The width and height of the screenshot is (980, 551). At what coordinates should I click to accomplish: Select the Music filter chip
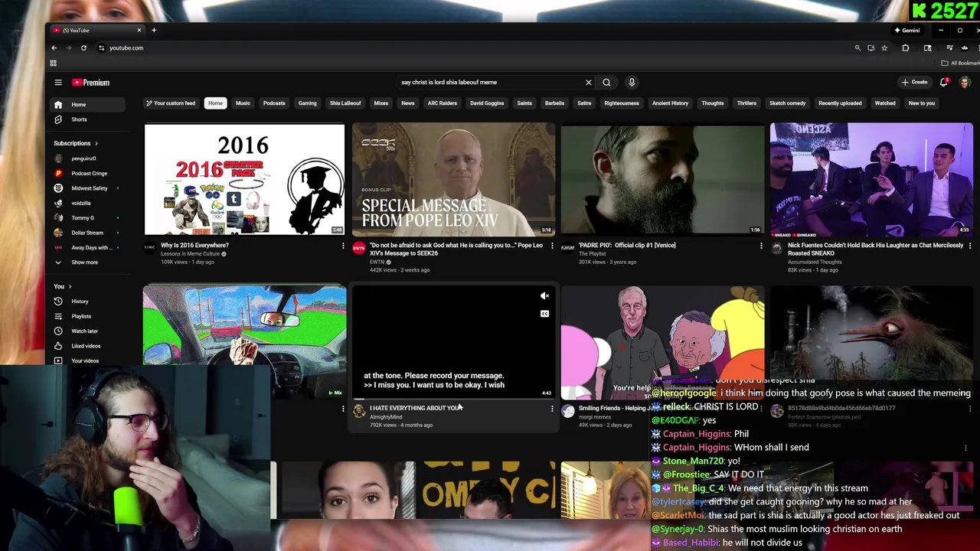[243, 103]
